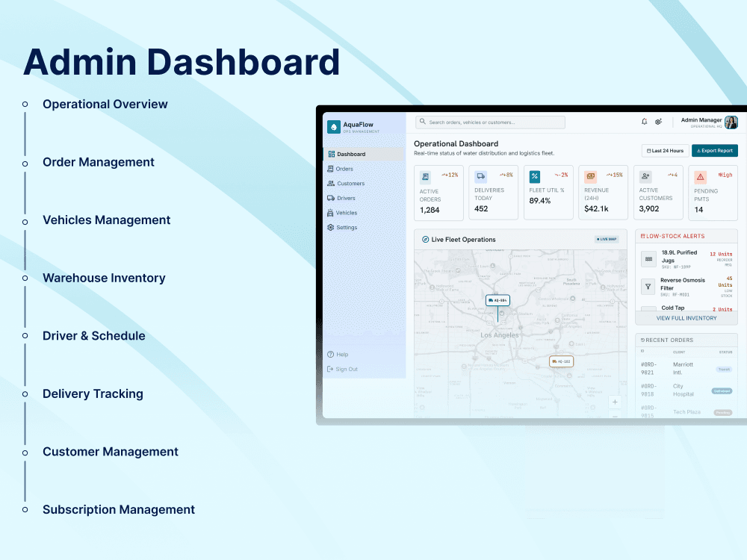Click the Vehicles icon in sidebar
This screenshot has width=747, height=560.
[x=330, y=213]
